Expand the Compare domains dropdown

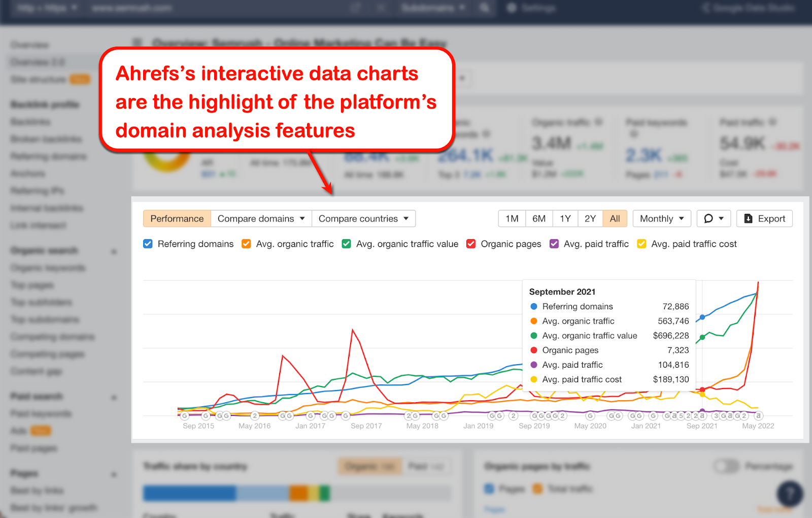[261, 218]
